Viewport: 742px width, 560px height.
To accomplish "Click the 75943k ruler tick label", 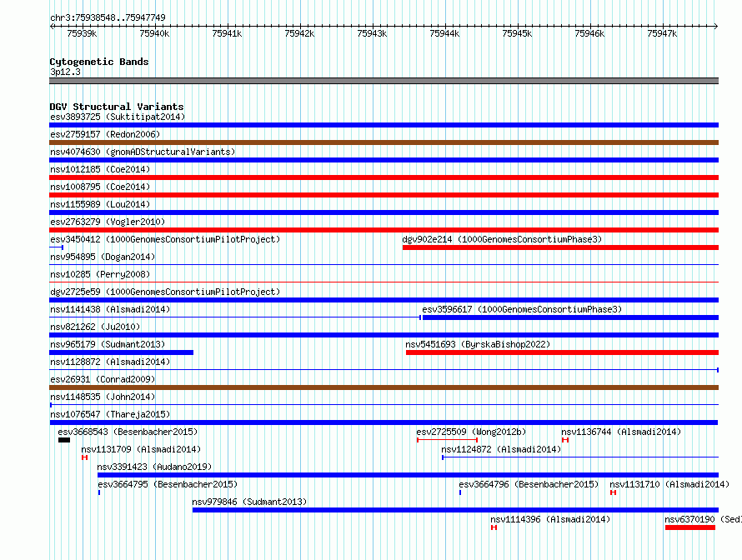I will click(372, 33).
